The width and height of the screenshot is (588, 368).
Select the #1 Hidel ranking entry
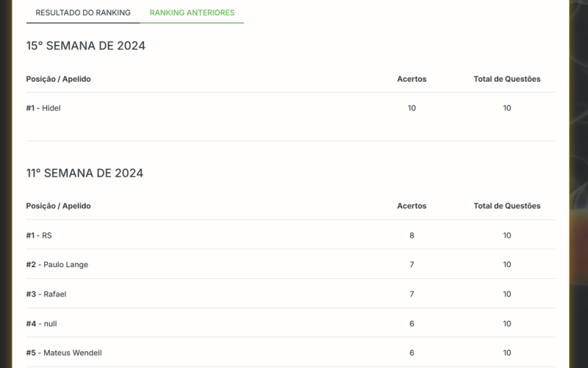(x=43, y=108)
